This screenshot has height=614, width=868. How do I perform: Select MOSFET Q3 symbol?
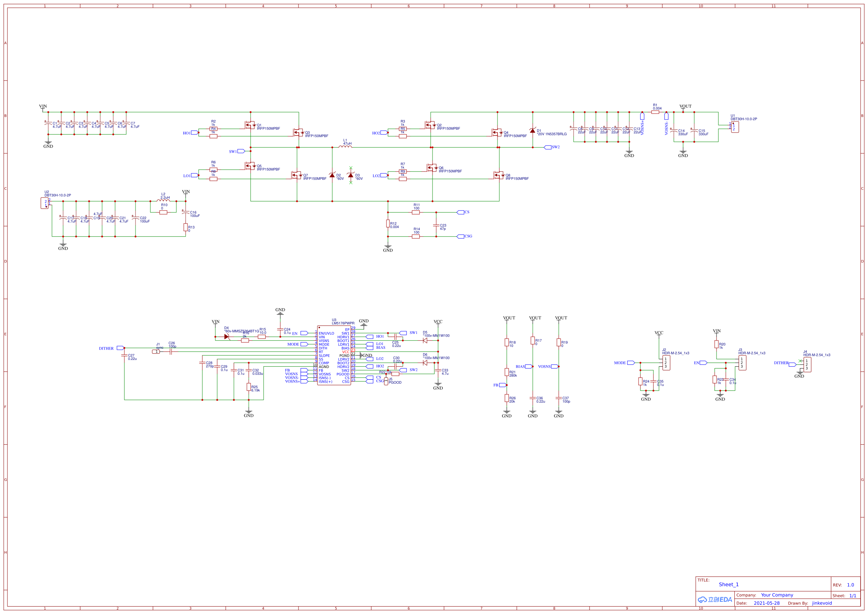tap(298, 132)
